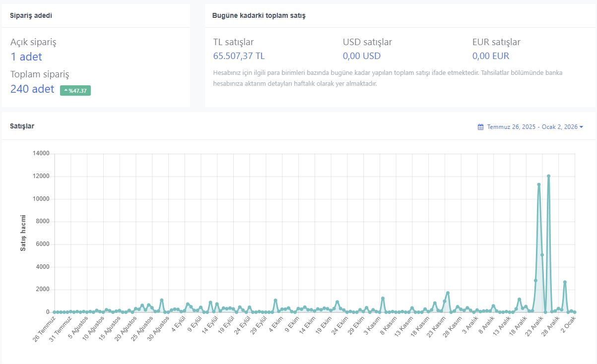Click the up-arrow icon in the %47.37 badge
This screenshot has height=364, width=597.
click(x=66, y=90)
